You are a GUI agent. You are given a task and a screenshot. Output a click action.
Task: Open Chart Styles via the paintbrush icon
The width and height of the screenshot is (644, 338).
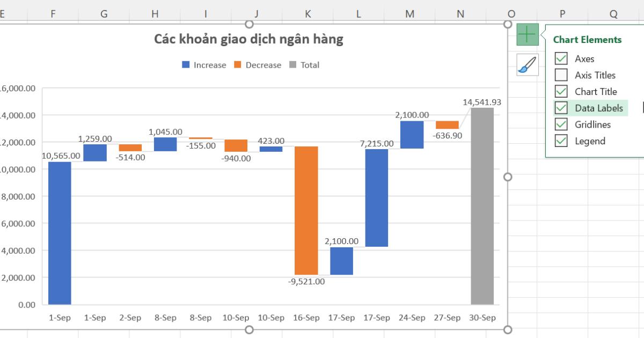[x=526, y=63]
